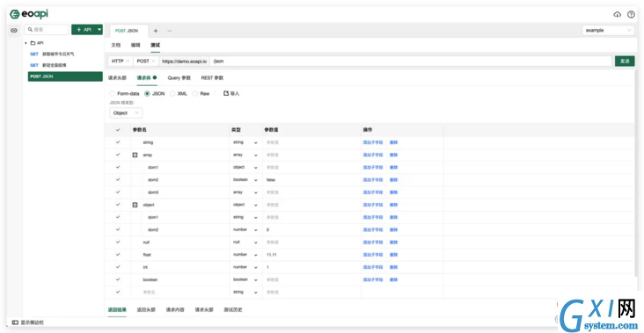This screenshot has width=644, height=333.
Task: Open the 请求内容 tab
Action: pyautogui.click(x=175, y=309)
